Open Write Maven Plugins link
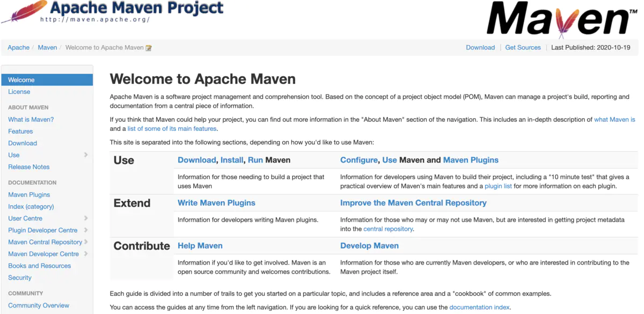Image resolution: width=644 pixels, height=314 pixels. click(x=216, y=203)
